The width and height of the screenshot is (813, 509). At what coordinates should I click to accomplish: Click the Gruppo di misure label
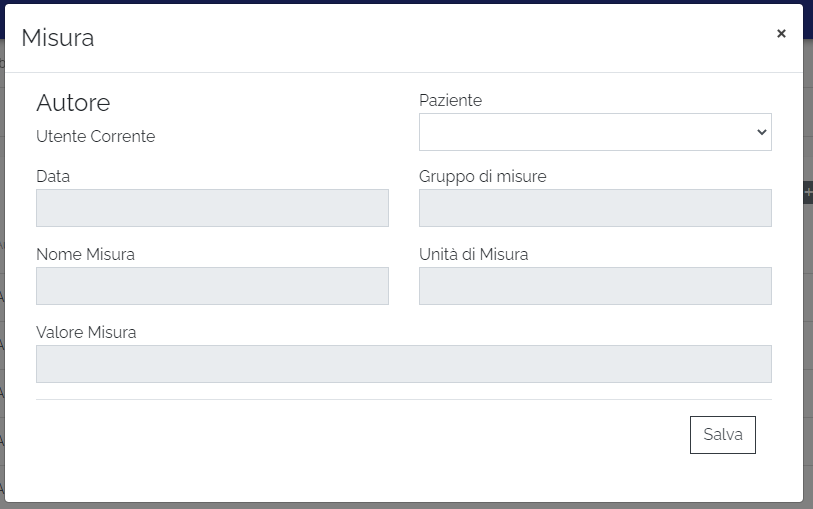[482, 176]
